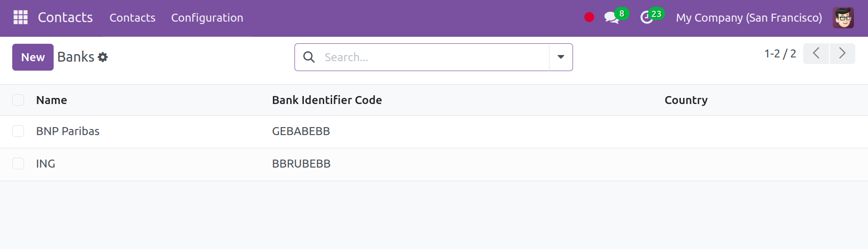The height and width of the screenshot is (249, 868).
Task: Open the user avatar menu
Action: 843,18
